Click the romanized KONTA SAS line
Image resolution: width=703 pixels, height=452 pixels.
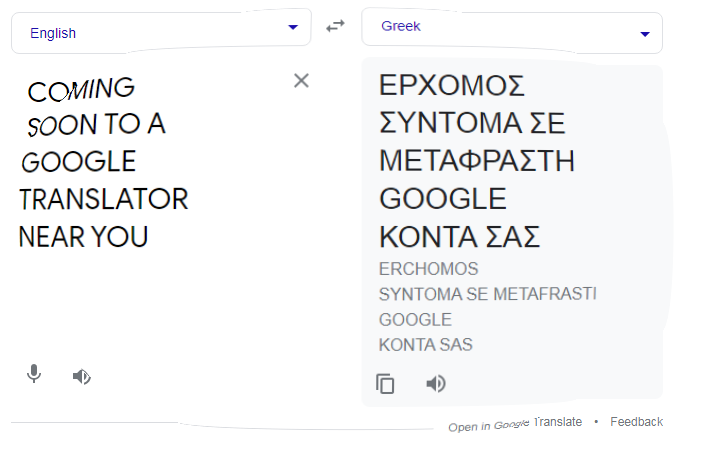425,345
